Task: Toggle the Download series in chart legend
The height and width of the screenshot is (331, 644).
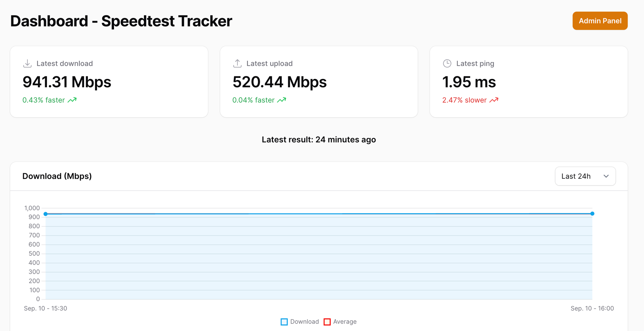Action: coord(300,322)
